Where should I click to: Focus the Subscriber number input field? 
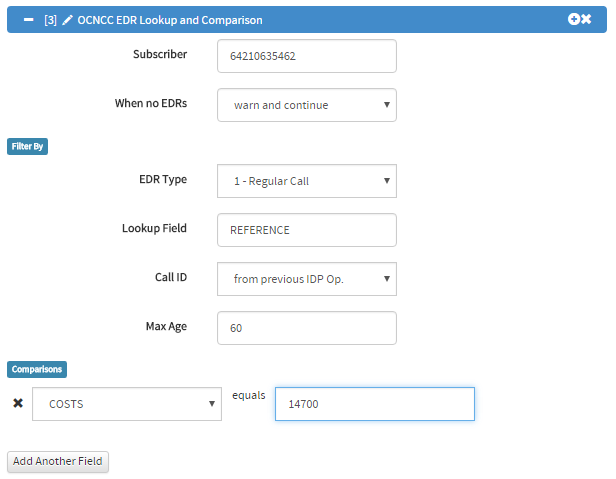(x=307, y=56)
